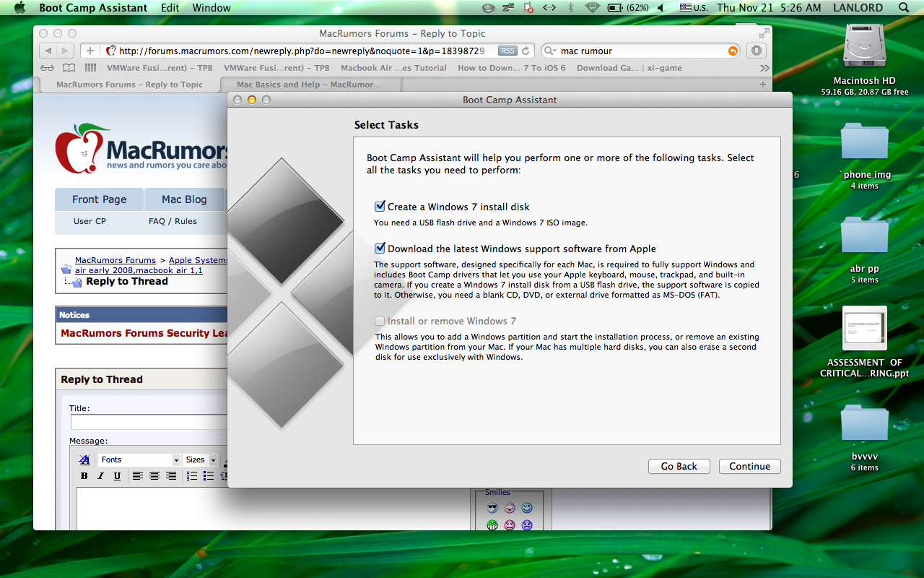This screenshot has height=578, width=924.
Task: Click the Bluetooth icon in menu bar
Action: (570, 8)
